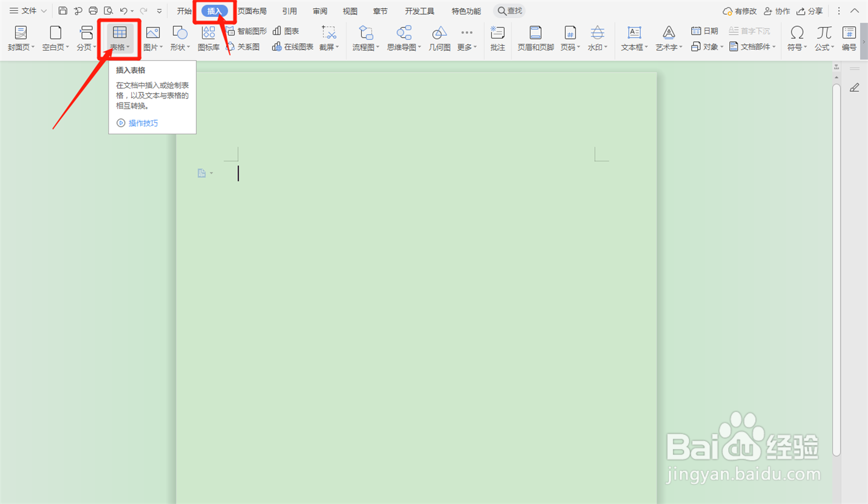Viewport: 868px width, 504px height.
Task: Insert a smart graphic (智能图形)
Action: pos(246,31)
